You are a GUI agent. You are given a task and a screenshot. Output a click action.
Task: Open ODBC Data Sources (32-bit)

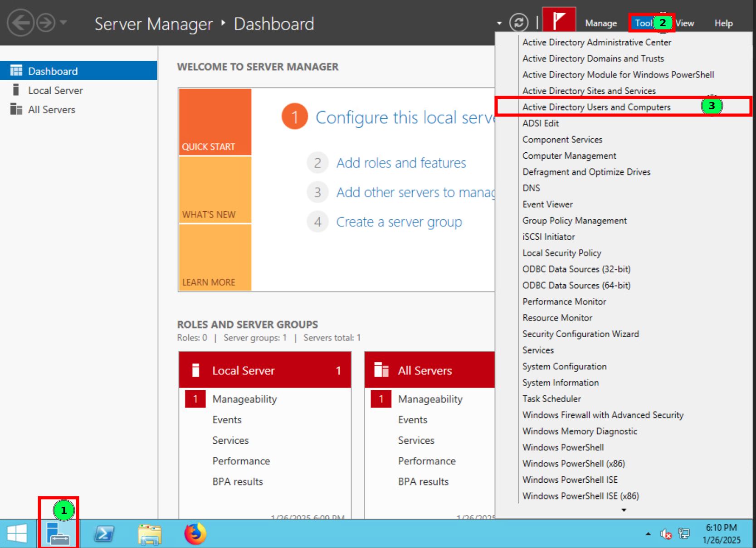pyautogui.click(x=624, y=269)
